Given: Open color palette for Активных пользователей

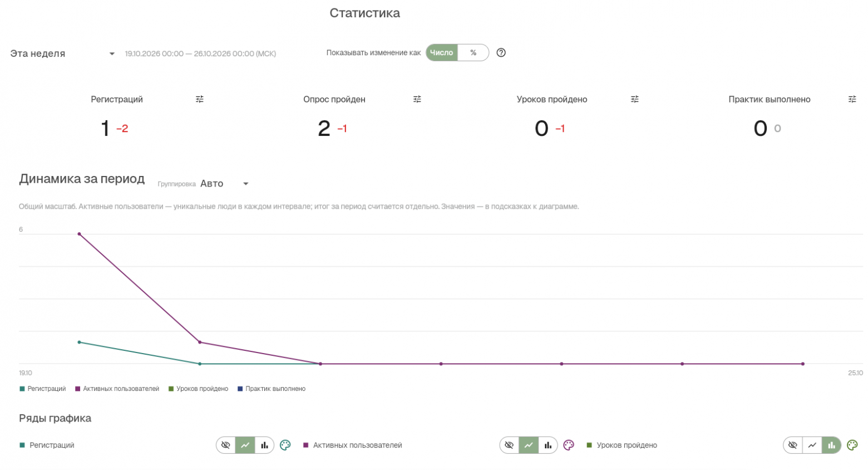Looking at the screenshot, I should (569, 445).
